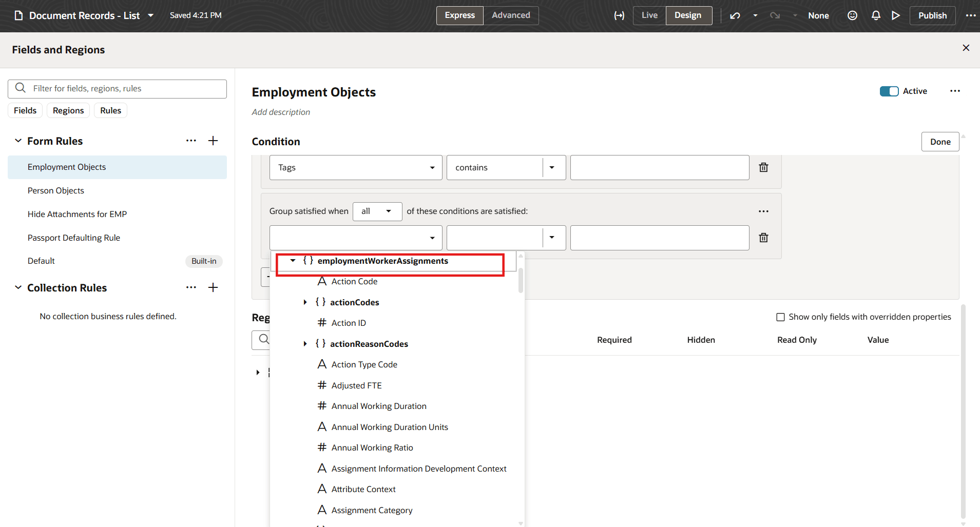Open the 'all' group satisfaction dropdown
980x527 pixels.
point(377,211)
